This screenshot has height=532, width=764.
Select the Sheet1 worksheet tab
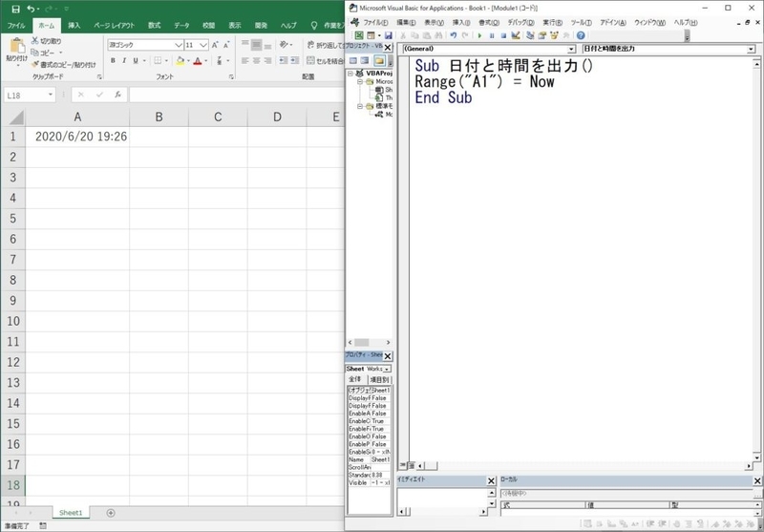pyautogui.click(x=71, y=513)
